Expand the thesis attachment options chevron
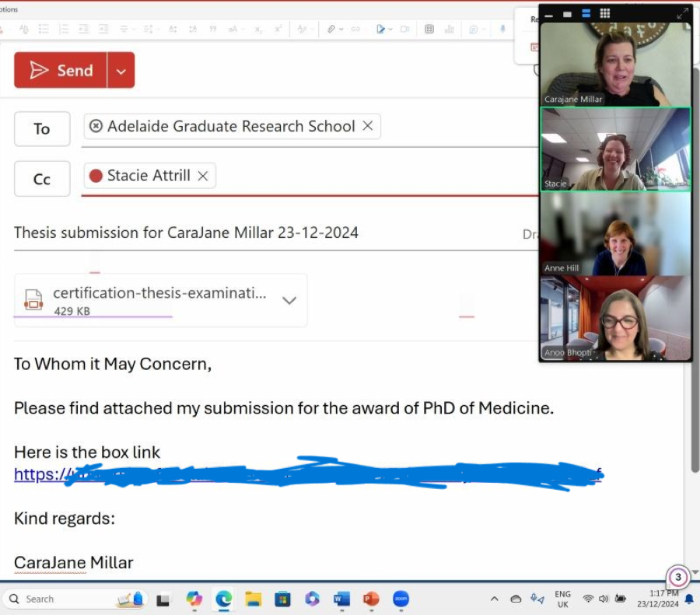700x615 pixels. 289,300
